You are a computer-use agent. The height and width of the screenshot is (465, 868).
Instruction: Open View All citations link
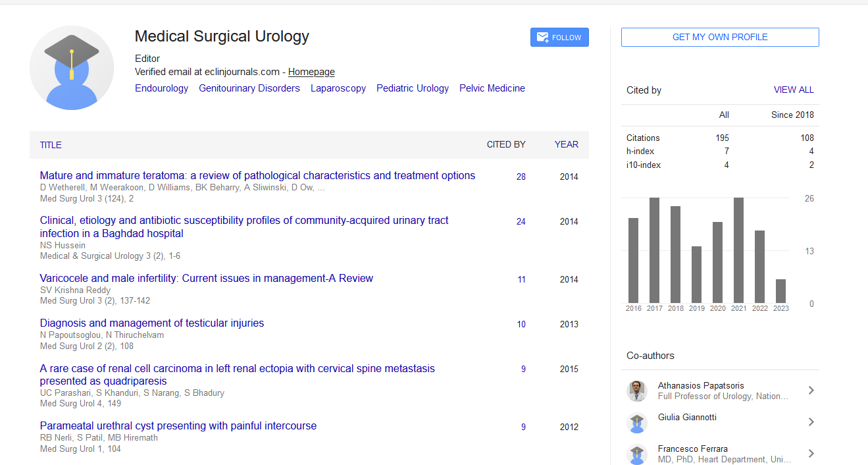point(793,90)
